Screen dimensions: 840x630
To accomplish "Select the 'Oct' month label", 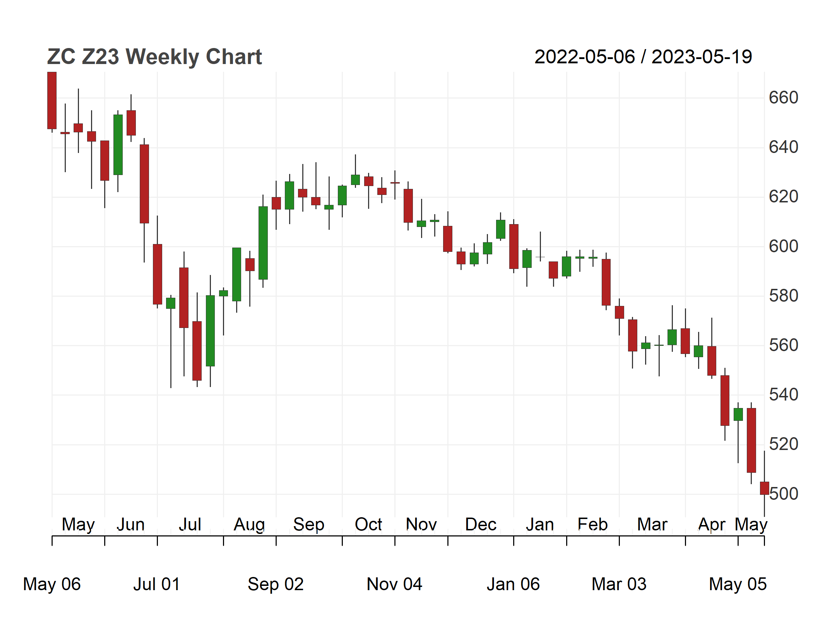I will pyautogui.click(x=368, y=525).
